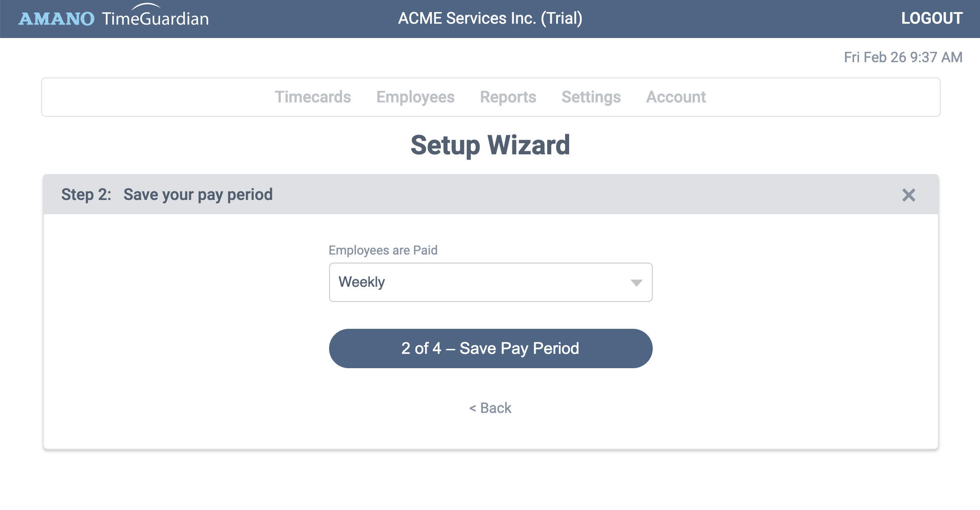Open the Account menu
The image size is (980, 510).
tap(676, 97)
